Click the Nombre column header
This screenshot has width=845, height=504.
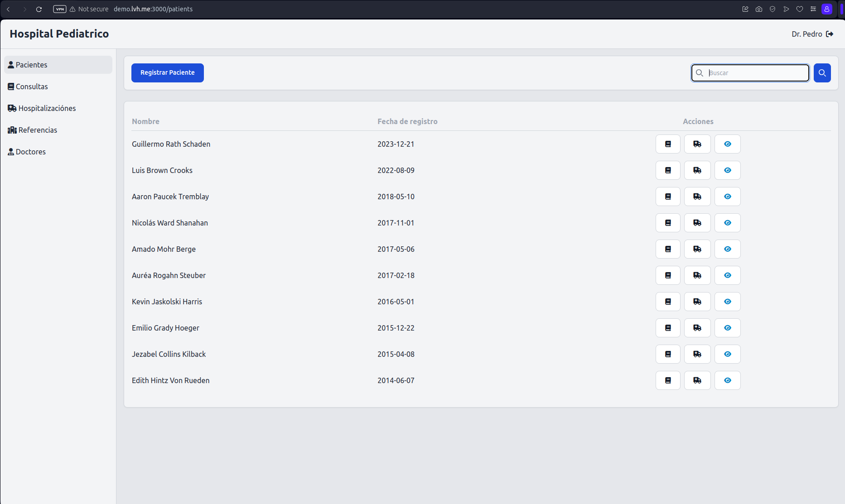[145, 121]
